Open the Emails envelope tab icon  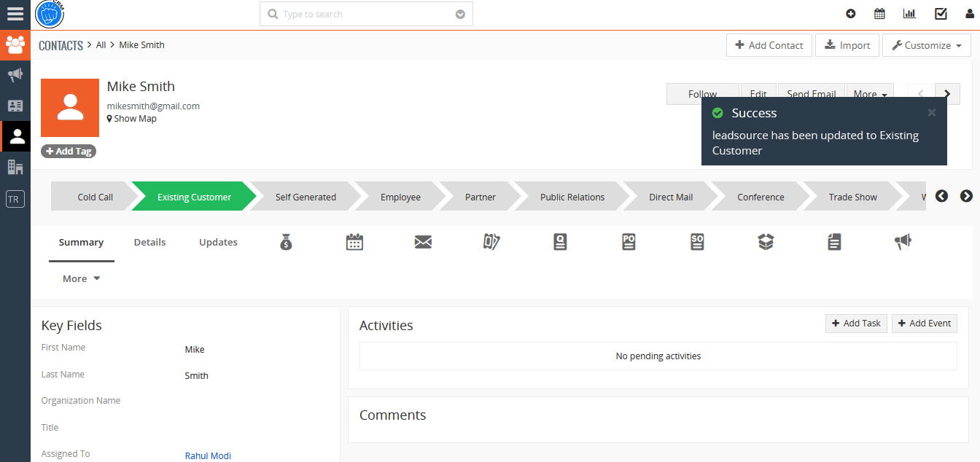tap(423, 243)
